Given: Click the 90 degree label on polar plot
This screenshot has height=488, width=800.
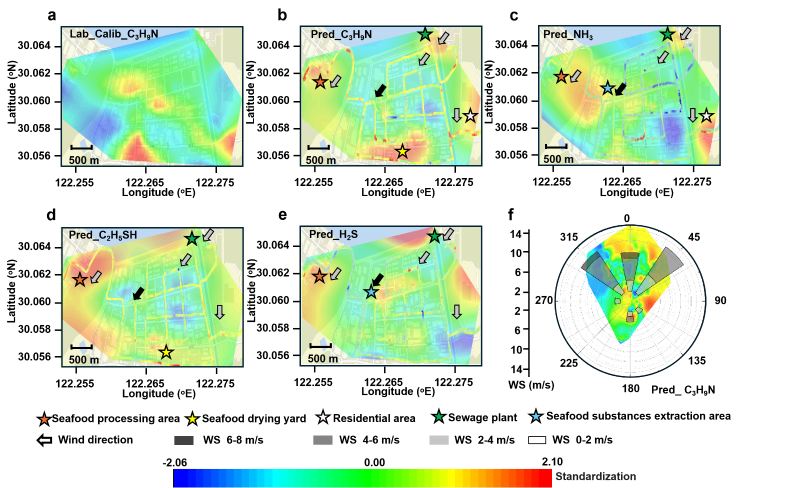Looking at the screenshot, I should [720, 300].
